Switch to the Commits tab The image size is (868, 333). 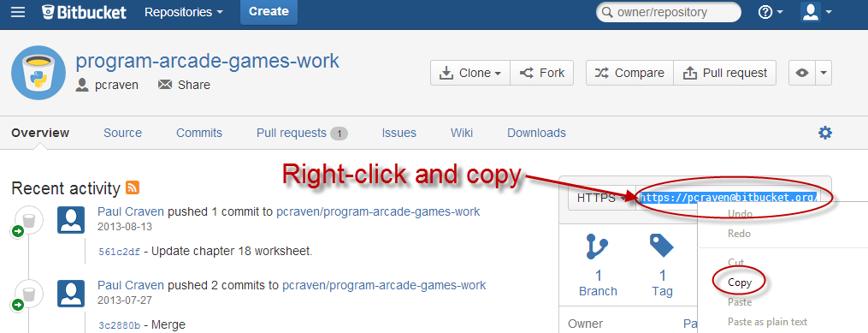[199, 133]
